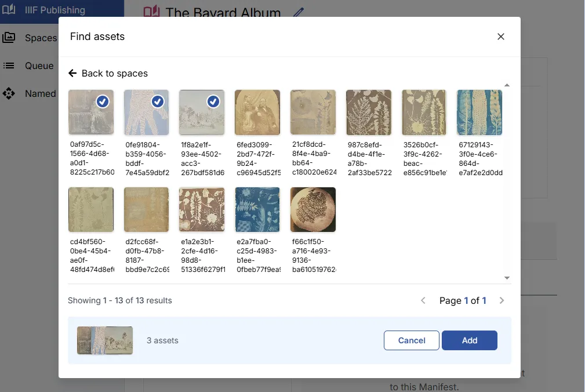Cancel asset selection

(x=411, y=340)
